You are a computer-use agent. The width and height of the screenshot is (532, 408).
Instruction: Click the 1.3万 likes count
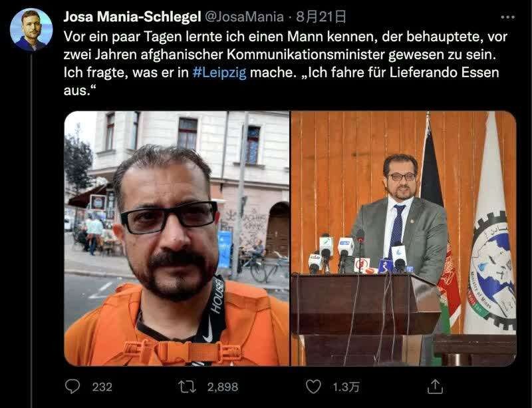[346, 387]
